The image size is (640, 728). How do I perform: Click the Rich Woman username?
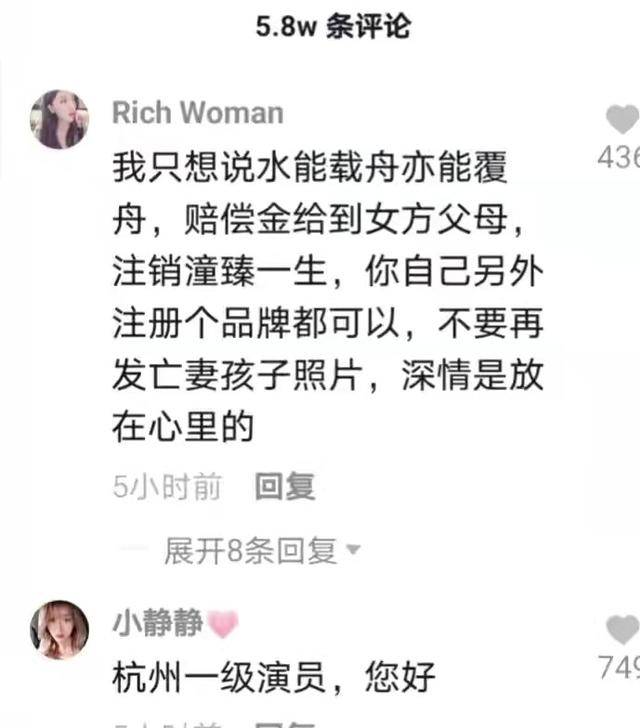(198, 113)
